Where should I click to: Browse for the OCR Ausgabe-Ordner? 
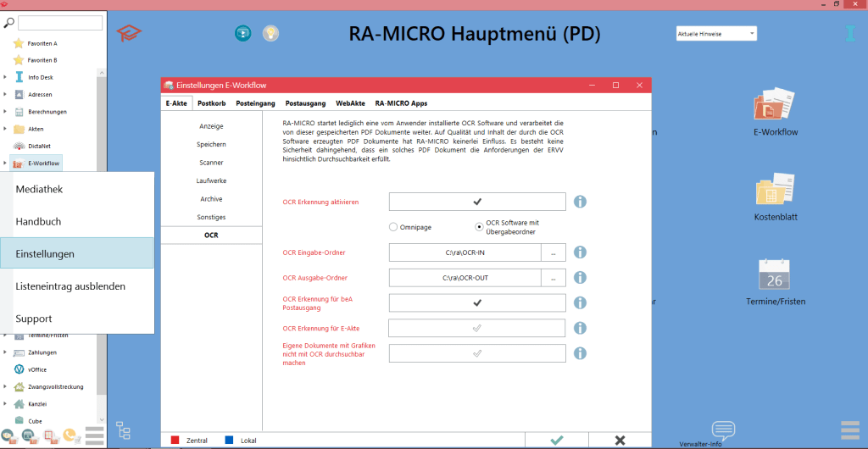554,278
